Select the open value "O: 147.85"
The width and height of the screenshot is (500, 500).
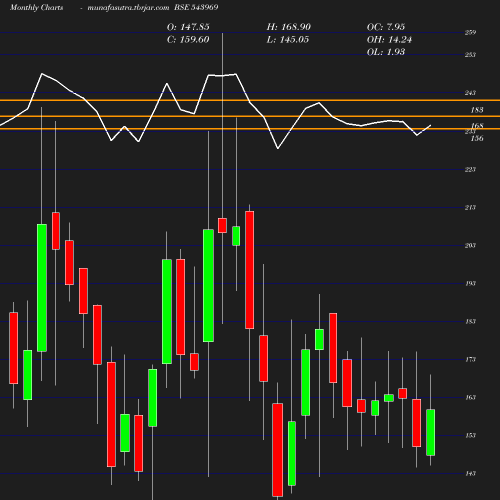tap(188, 27)
